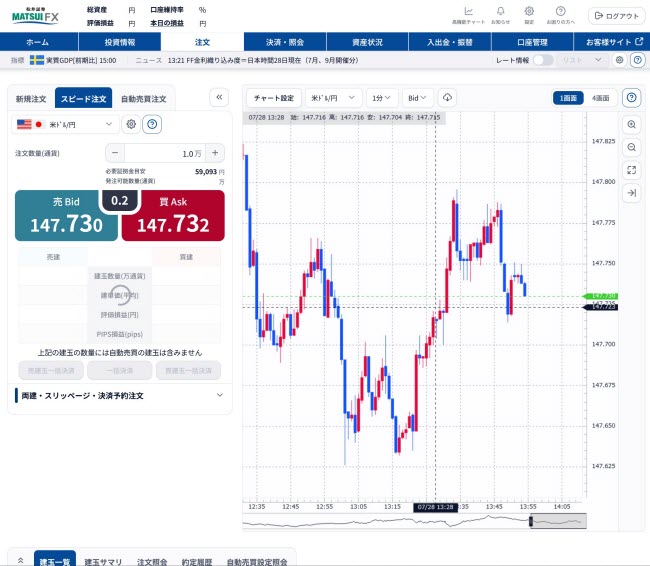The width and height of the screenshot is (650, 566).
Task: Click the help icon in the rate info bar
Action: 638,60
